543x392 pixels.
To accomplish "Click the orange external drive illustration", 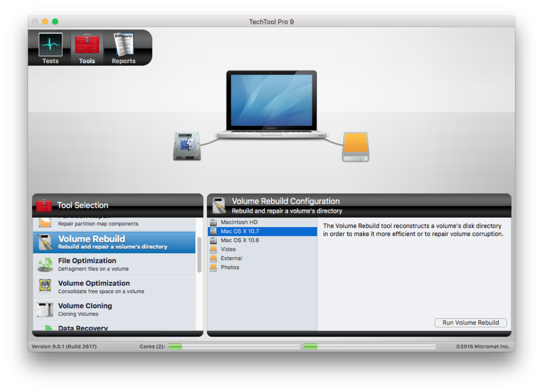I will 355,147.
